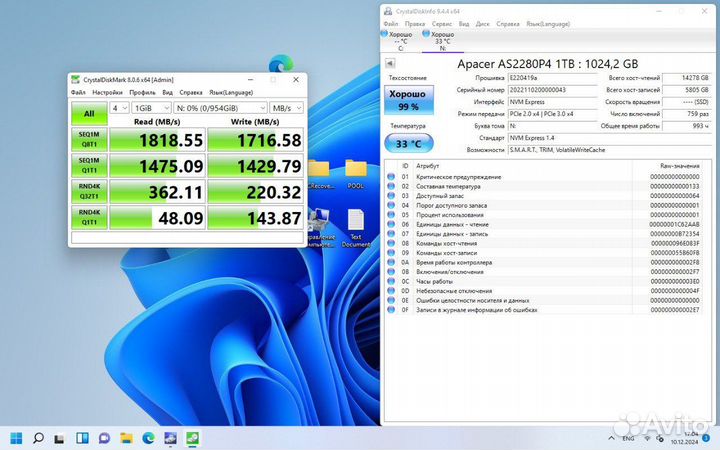Click the status orb for Критическое предупреждение
The height and width of the screenshot is (450, 720).
391,177
